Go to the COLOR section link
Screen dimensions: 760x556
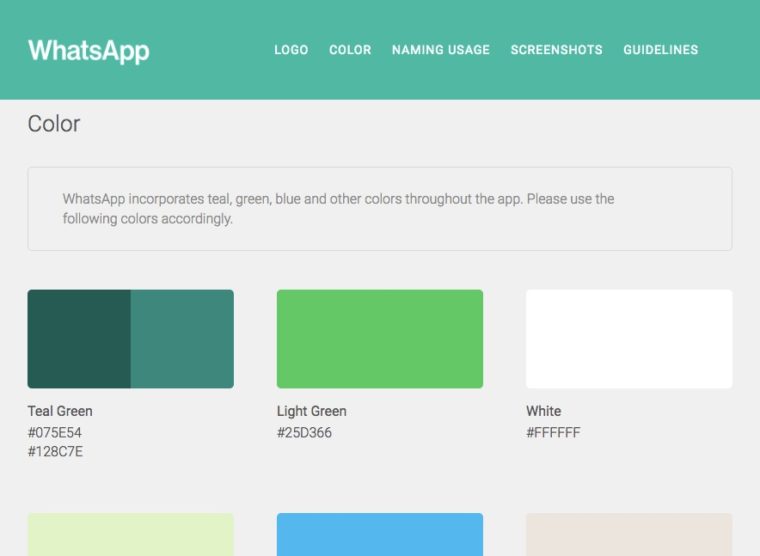[x=350, y=50]
